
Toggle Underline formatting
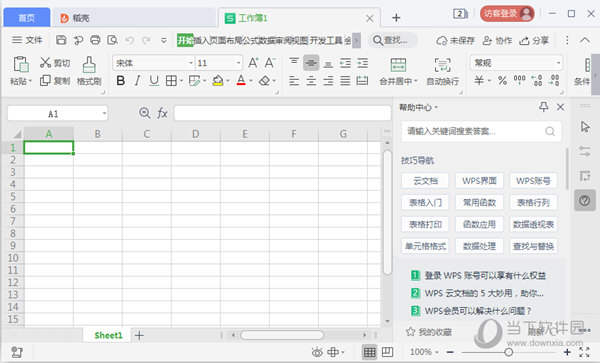coord(154,81)
